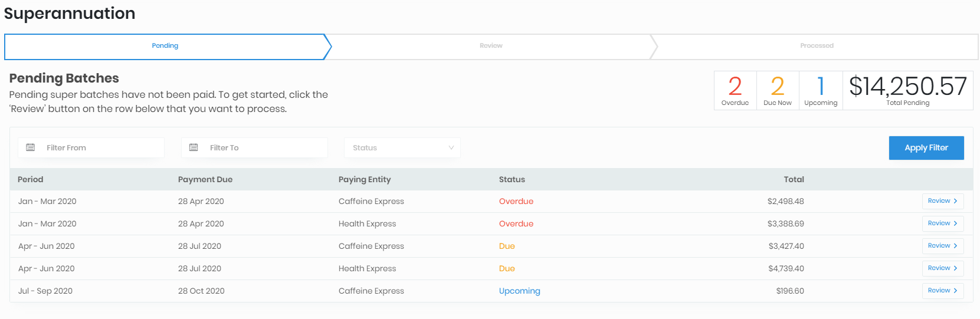Review Caffeine Express Jul - Sep 2020 batch
The height and width of the screenshot is (319, 980).
click(x=942, y=291)
